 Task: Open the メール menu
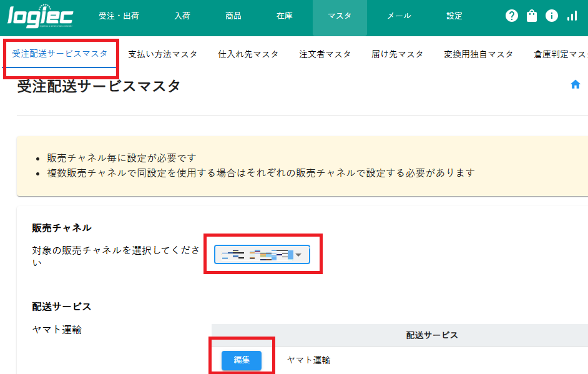397,15
